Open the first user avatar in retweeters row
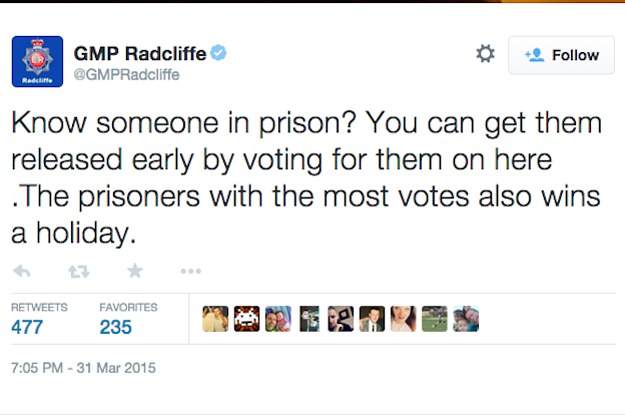Image resolution: width=625 pixels, height=415 pixels. 215,319
